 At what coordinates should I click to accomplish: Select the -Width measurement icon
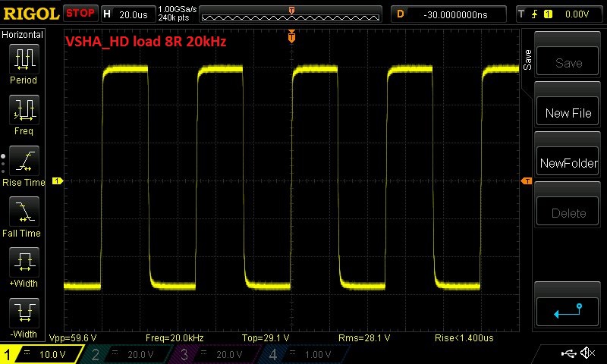pos(24,313)
